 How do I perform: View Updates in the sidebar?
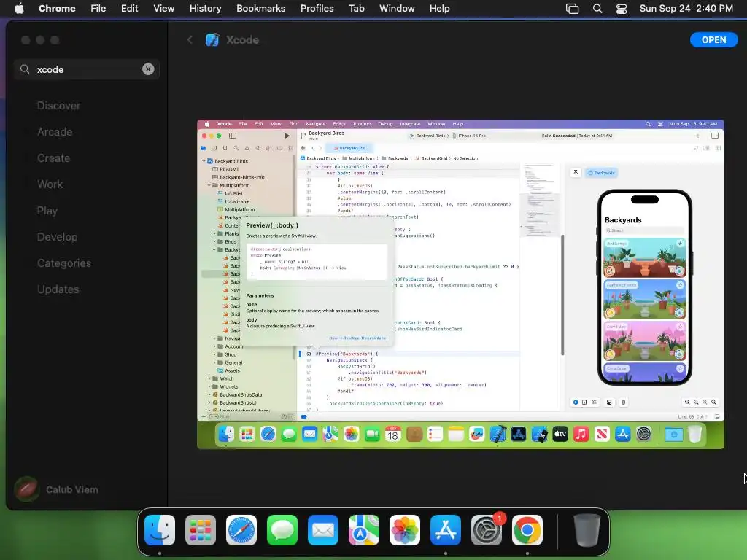58,289
